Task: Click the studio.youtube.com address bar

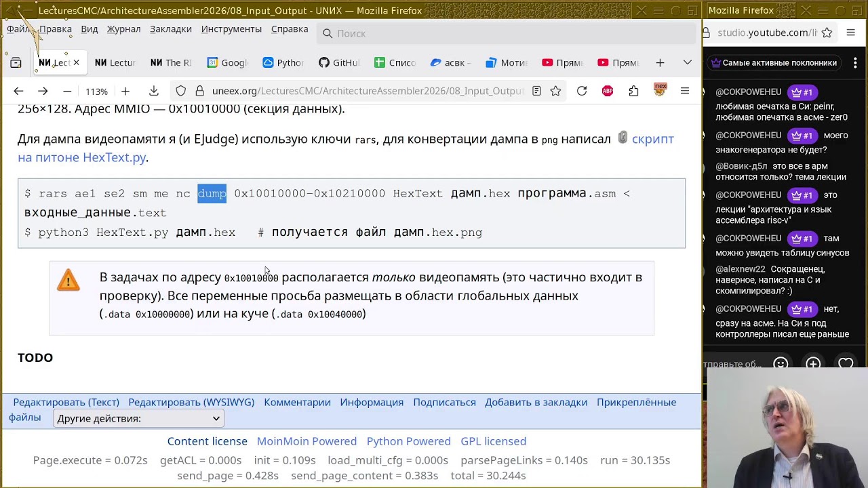Action: click(766, 33)
